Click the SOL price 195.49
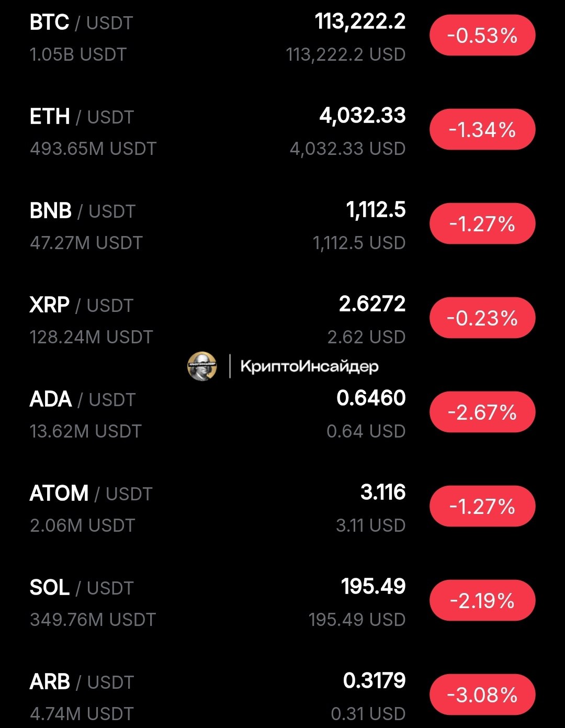The image size is (565, 728). coord(373,587)
